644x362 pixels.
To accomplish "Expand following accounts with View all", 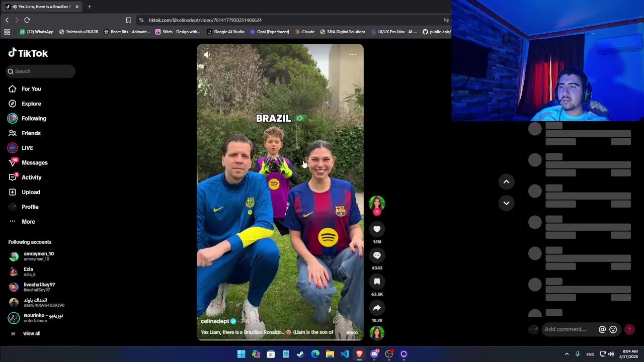I will pos(25,333).
